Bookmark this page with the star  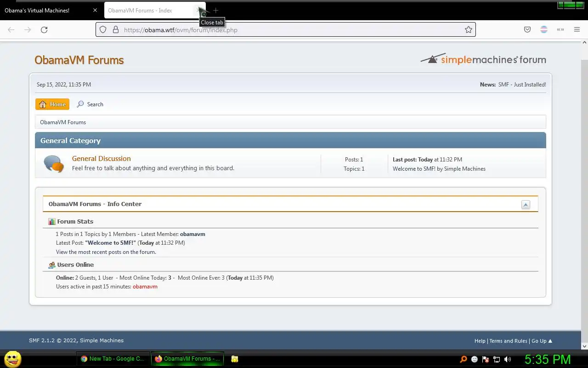pos(468,30)
